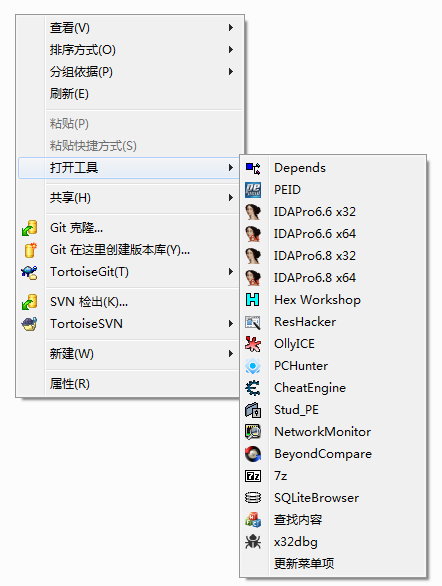Launch SQLiteBrowser from its label
The image size is (442, 586).
[316, 498]
